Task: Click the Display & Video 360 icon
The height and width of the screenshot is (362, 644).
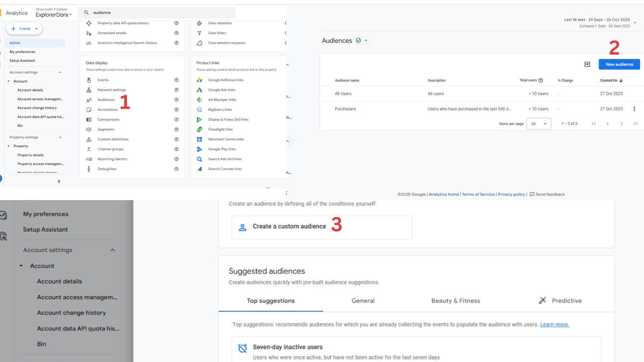Action: (x=199, y=119)
